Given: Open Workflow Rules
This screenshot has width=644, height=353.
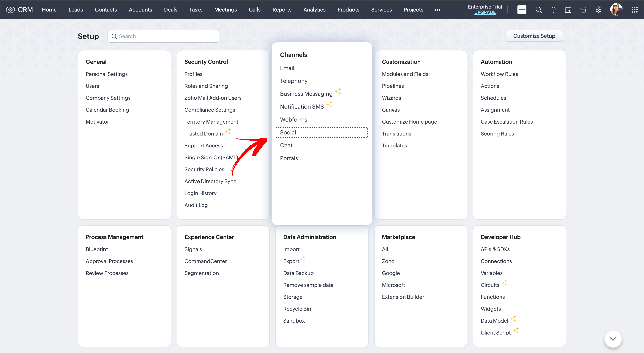Looking at the screenshot, I should click(x=499, y=74).
